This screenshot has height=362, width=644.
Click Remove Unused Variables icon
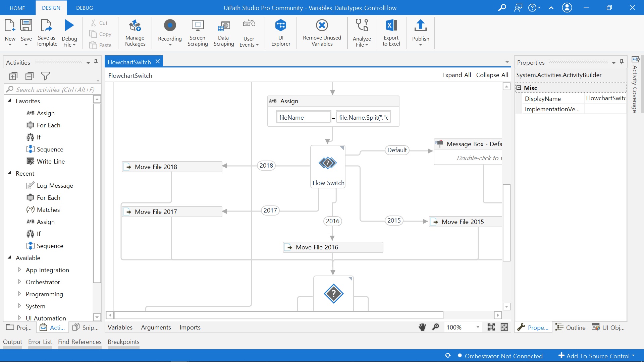click(x=322, y=25)
